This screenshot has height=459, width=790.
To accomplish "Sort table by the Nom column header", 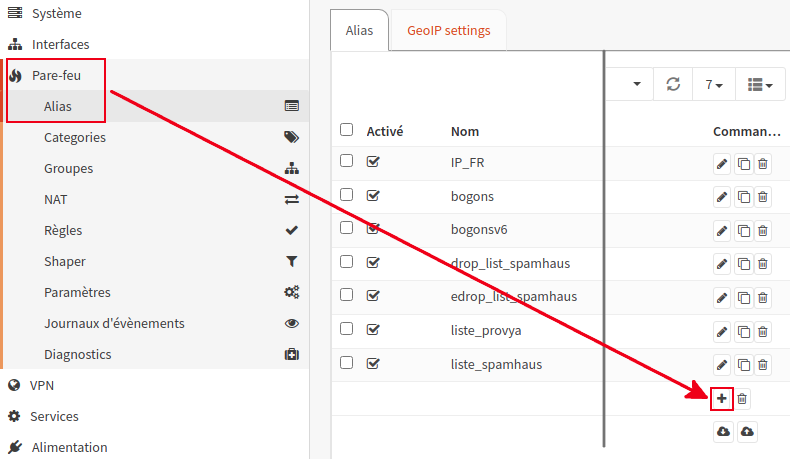I will coord(465,132).
